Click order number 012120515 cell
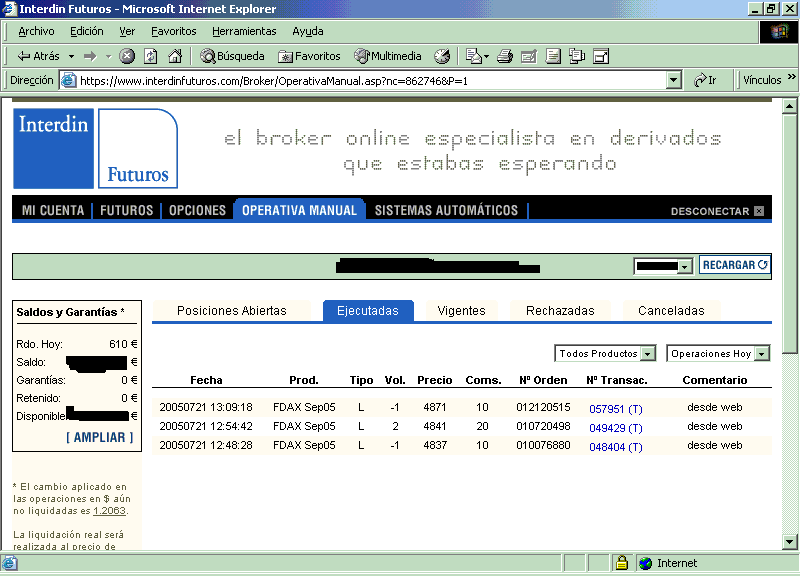This screenshot has width=800, height=576. 543,407
